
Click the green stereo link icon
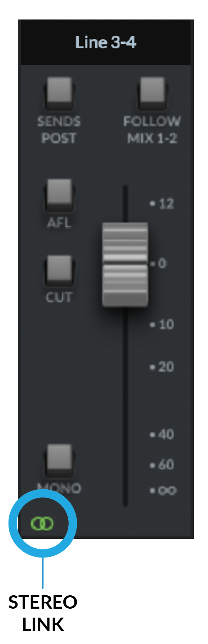[x=42, y=524]
